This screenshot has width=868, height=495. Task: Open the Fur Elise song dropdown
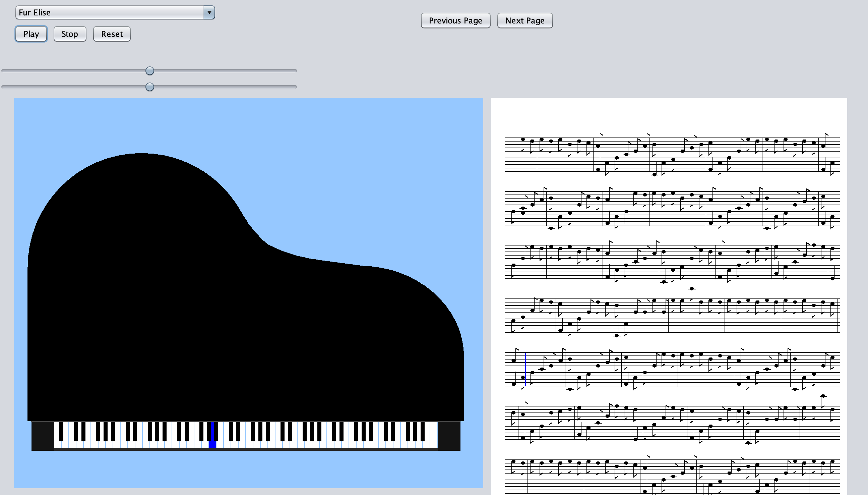[x=115, y=13]
